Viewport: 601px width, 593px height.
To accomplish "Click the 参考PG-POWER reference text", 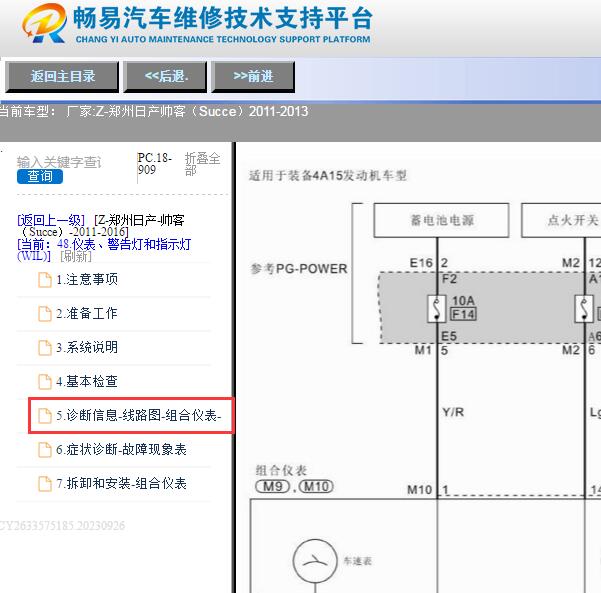I will (x=299, y=269).
